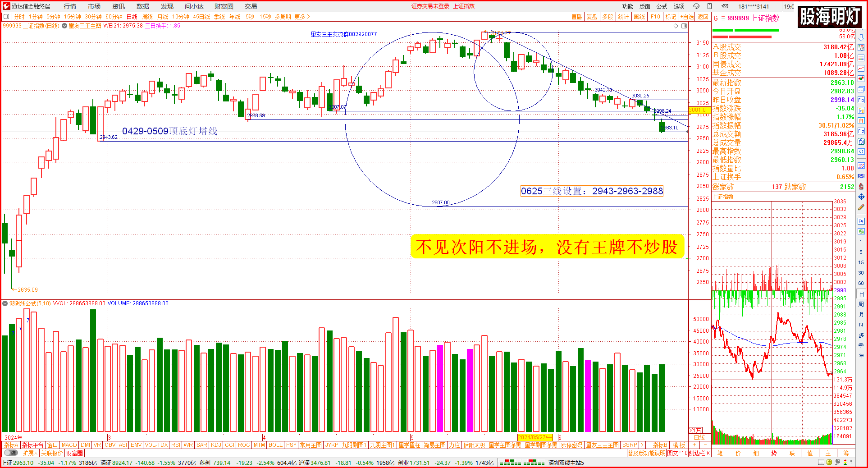Click the 直播 button
The height and width of the screenshot is (468, 868).
(577, 17)
